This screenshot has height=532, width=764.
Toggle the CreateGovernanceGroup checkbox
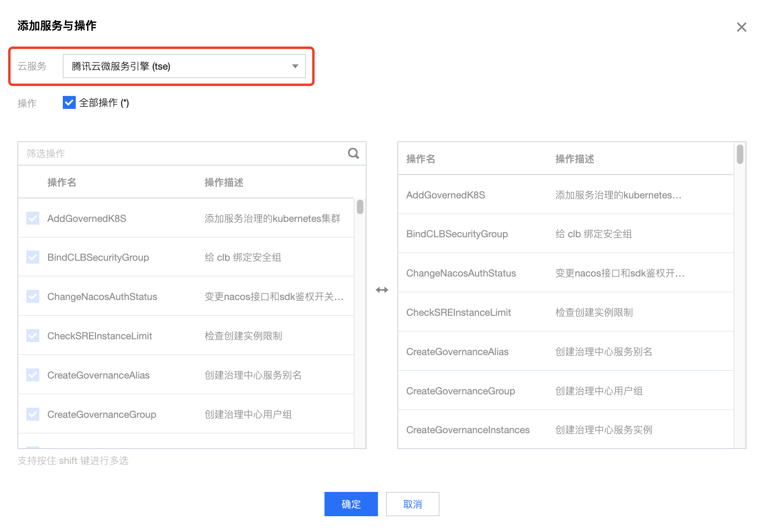click(33, 414)
